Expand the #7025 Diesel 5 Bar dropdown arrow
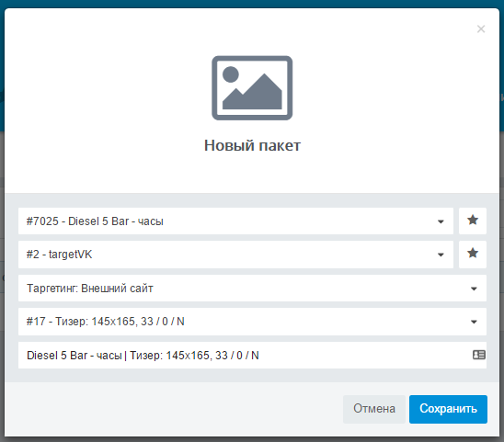 [x=441, y=221]
